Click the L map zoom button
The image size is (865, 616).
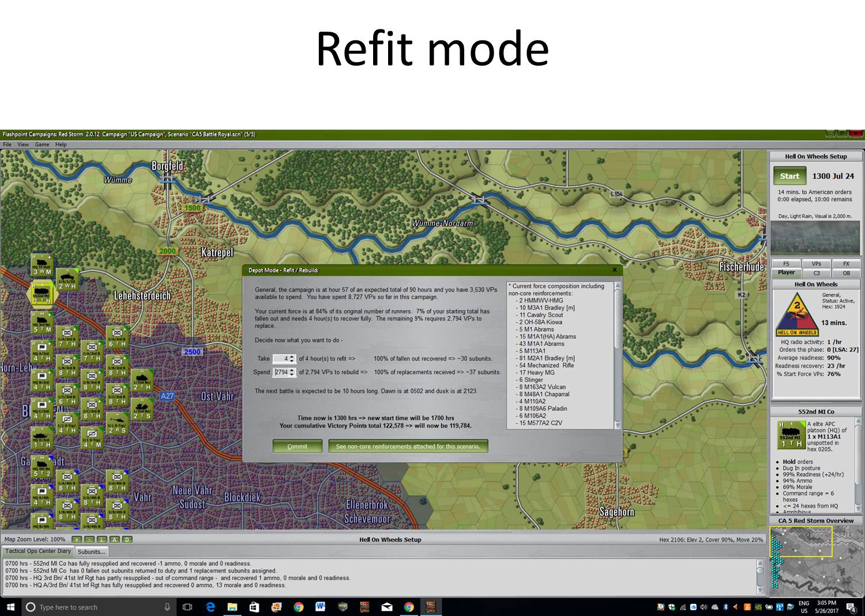point(102,539)
